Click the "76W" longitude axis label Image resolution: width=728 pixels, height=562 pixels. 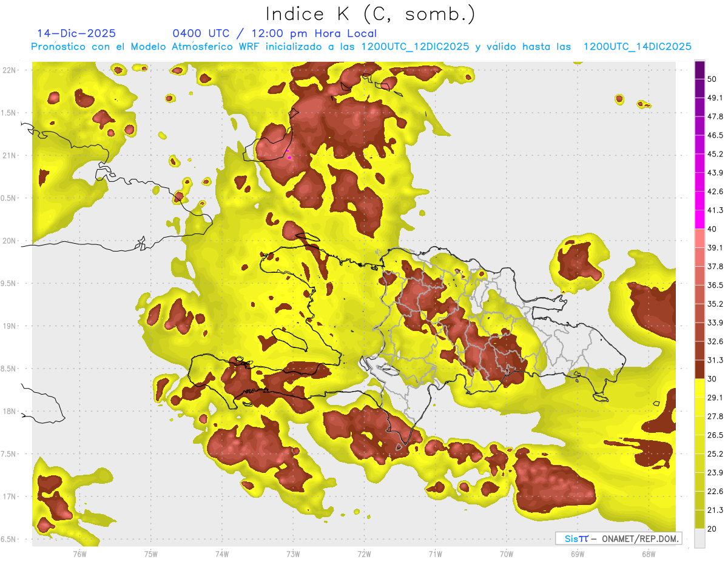79,554
